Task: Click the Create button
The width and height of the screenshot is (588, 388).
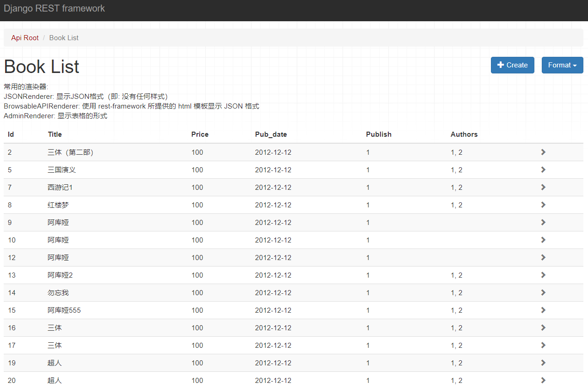Action: (512, 65)
